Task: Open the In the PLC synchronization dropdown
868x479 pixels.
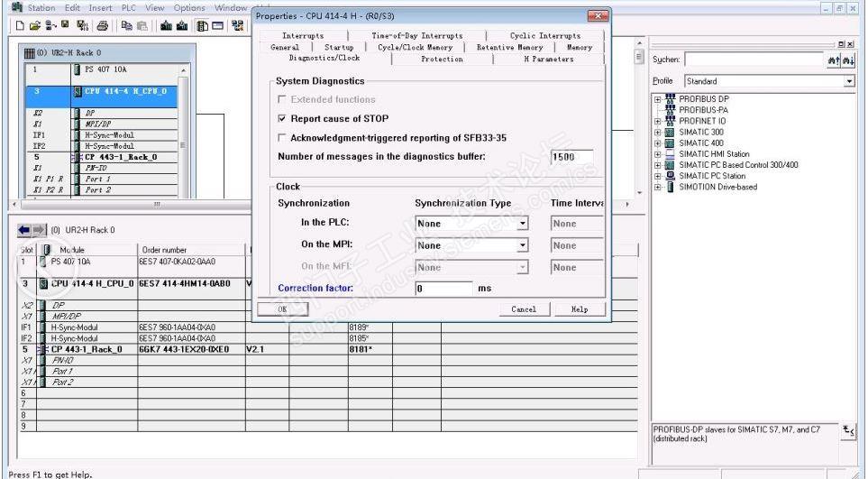Action: 522,224
